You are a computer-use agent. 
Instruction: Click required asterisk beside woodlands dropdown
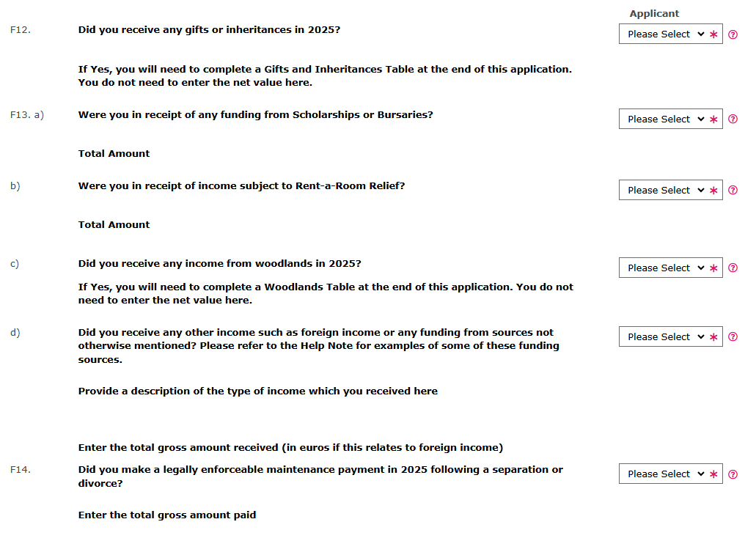click(713, 268)
